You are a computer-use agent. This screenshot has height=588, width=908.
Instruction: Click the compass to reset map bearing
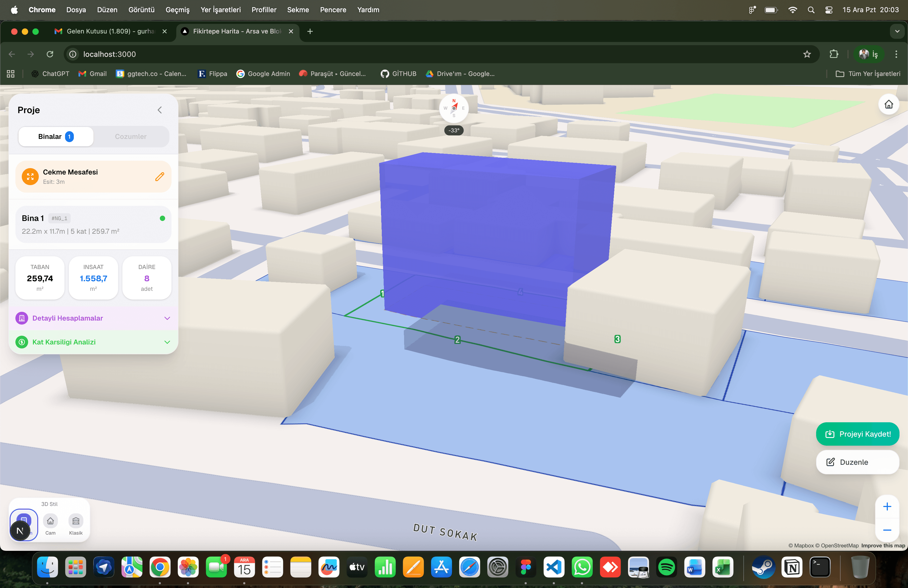pos(454,108)
